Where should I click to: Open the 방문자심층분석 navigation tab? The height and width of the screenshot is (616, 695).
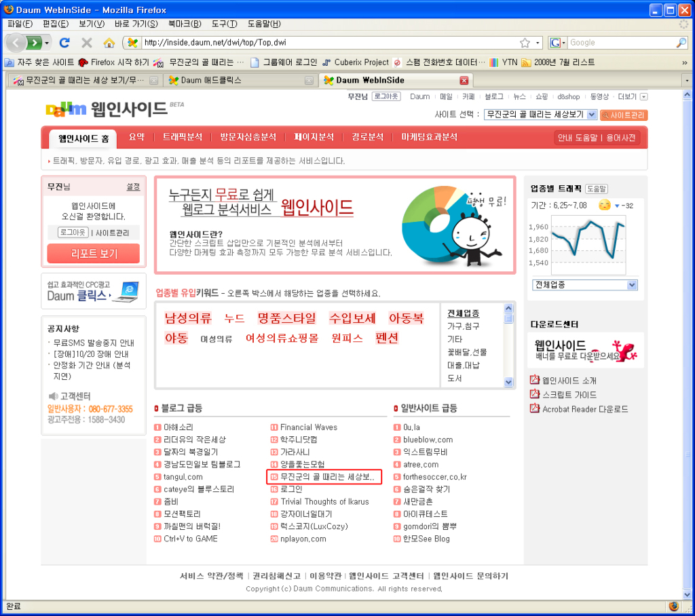click(x=248, y=137)
